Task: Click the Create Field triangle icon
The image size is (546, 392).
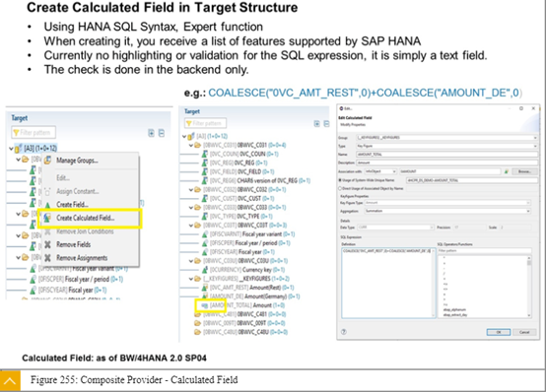Action: 47,205
